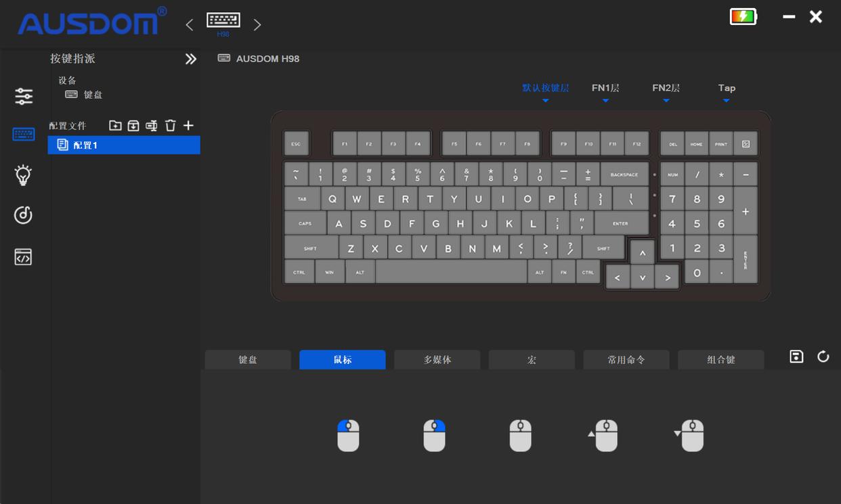The width and height of the screenshot is (841, 504).
Task: Click the export profile icon next to trash
Action: (152, 125)
